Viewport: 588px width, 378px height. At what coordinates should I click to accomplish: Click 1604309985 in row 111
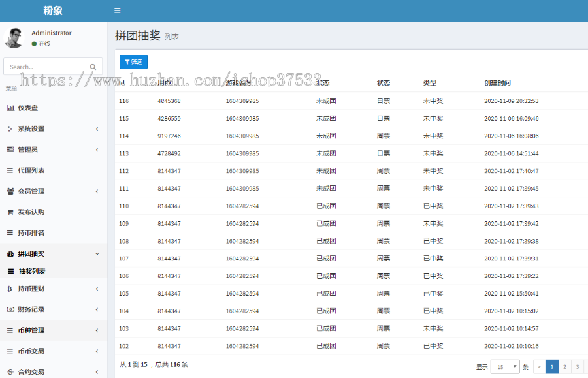(x=242, y=189)
